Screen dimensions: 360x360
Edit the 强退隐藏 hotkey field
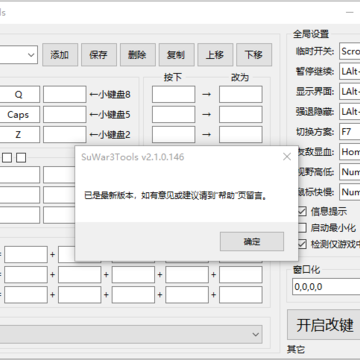(350, 112)
